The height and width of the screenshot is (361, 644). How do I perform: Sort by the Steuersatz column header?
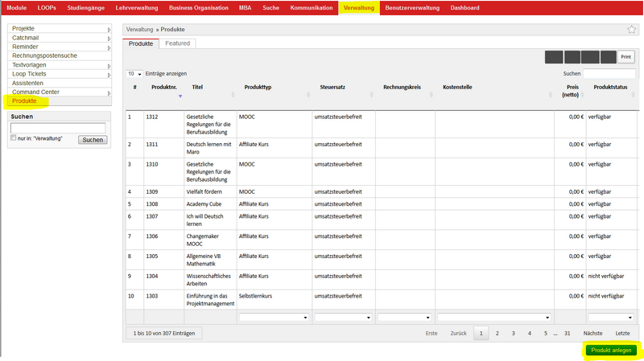point(332,87)
